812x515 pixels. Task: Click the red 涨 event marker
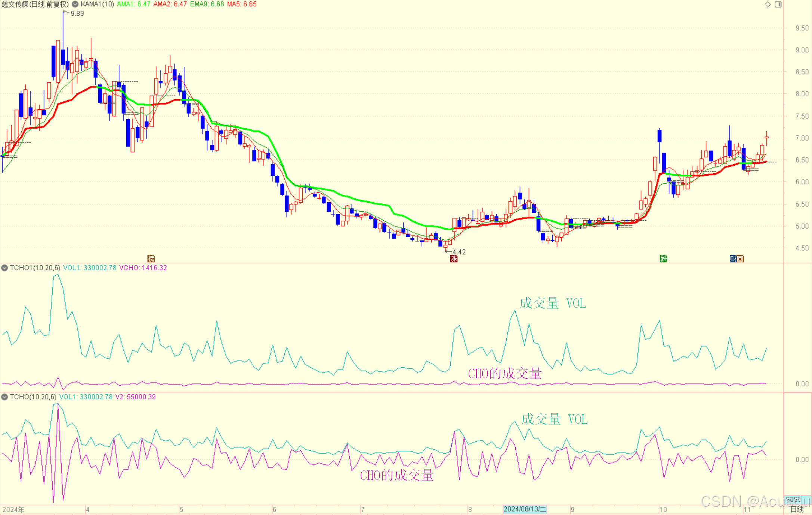[454, 258]
